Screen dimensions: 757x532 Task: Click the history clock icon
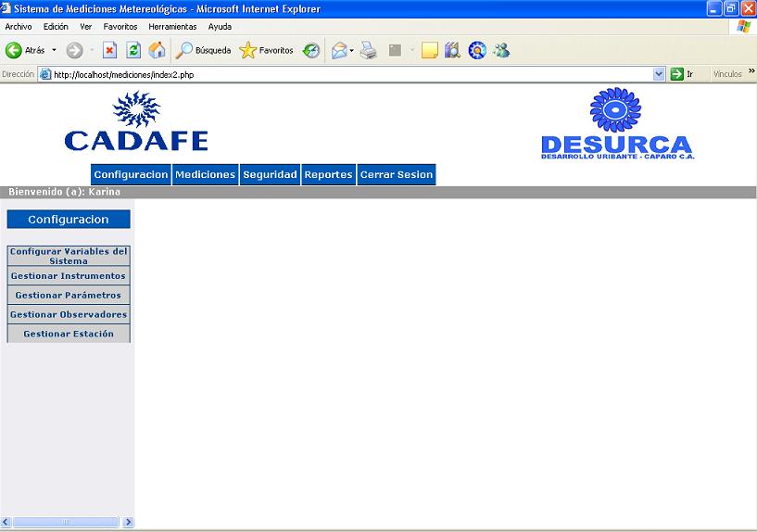[311, 50]
